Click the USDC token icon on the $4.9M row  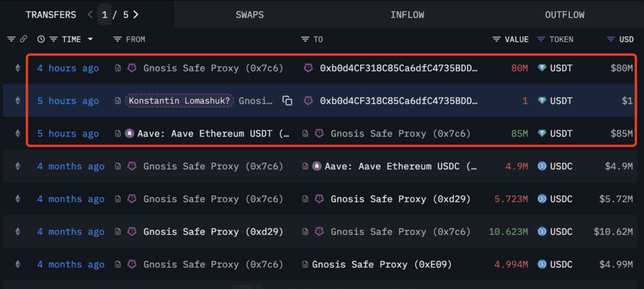[x=542, y=166]
